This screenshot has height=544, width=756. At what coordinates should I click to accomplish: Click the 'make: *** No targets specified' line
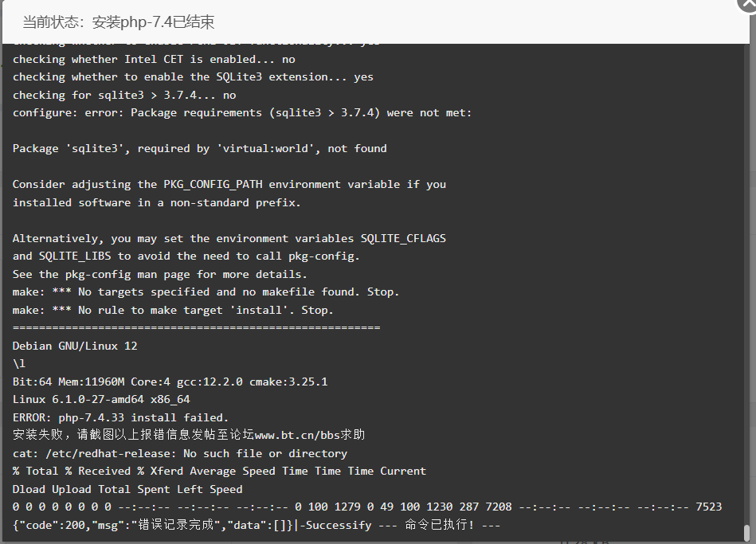click(x=206, y=292)
